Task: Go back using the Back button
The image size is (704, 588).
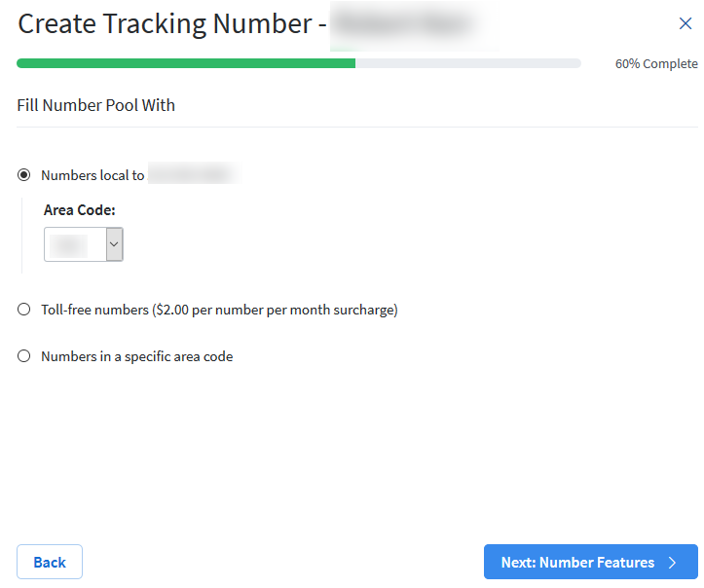Action: 50,562
